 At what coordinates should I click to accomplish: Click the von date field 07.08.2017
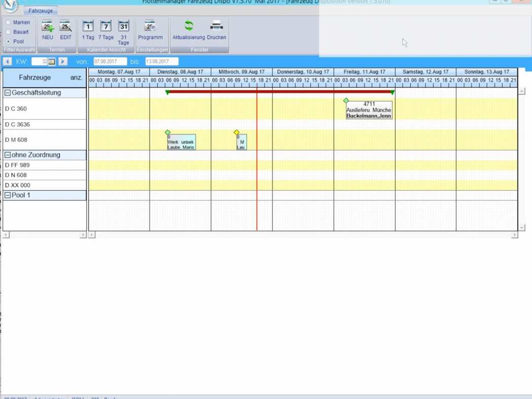[110, 61]
